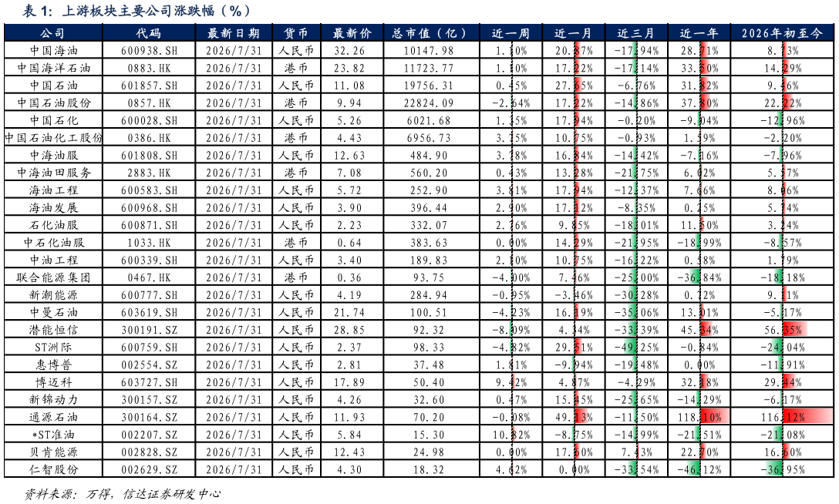Click the source note 万得，信达证券研发中心
839x504 pixels.
pyautogui.click(x=153, y=494)
